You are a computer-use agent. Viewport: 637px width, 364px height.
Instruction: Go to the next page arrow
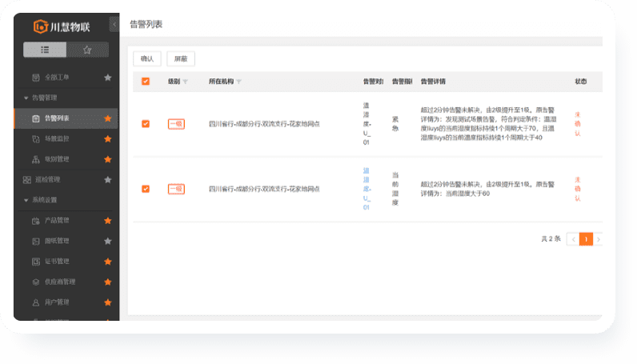599,239
